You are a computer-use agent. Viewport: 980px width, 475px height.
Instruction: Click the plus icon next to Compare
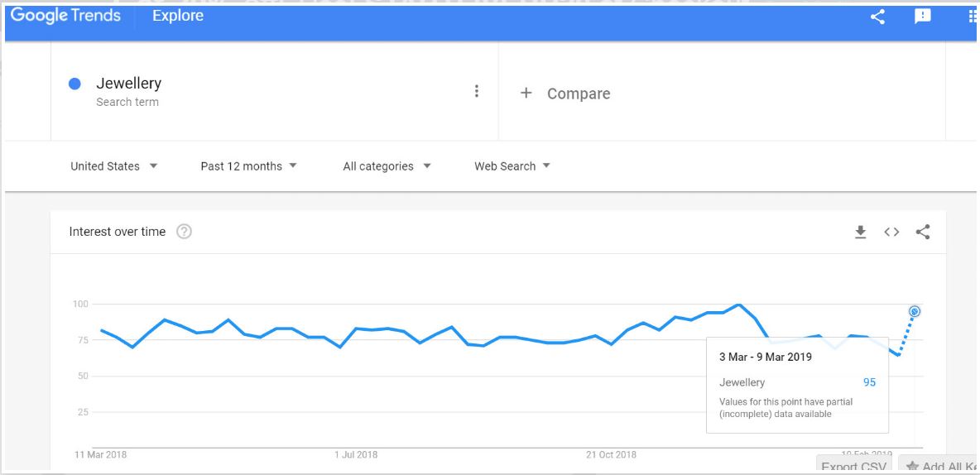pyautogui.click(x=526, y=94)
